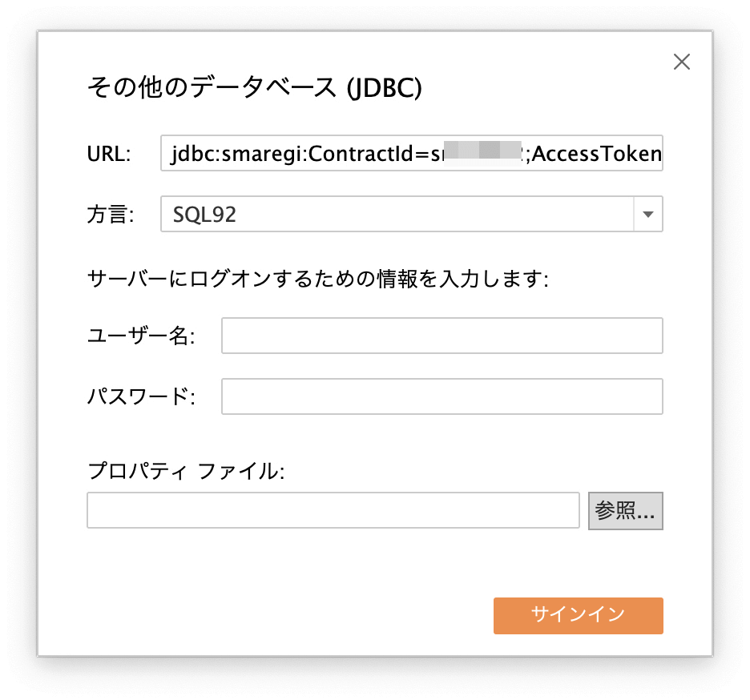Click the dialog title その他のデータベース (JDBC)
The width and height of the screenshot is (750, 700).
coord(254,88)
